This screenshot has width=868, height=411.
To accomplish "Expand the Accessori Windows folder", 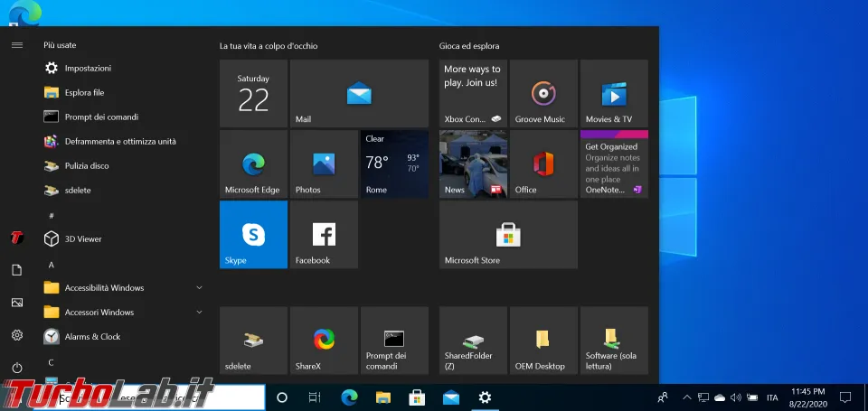I will 99,313.
